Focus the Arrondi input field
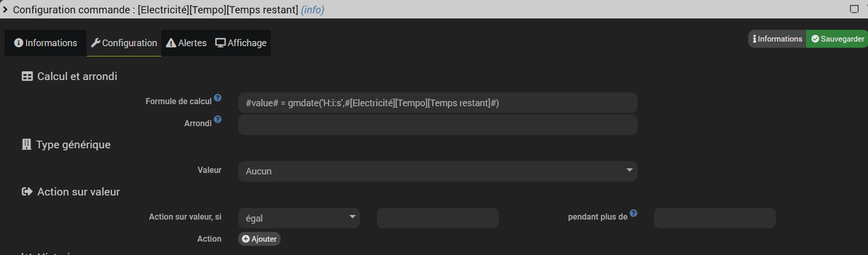 [437, 125]
